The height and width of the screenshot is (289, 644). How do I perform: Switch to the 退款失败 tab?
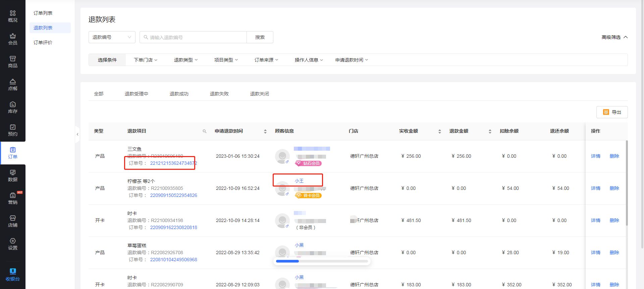219,94
